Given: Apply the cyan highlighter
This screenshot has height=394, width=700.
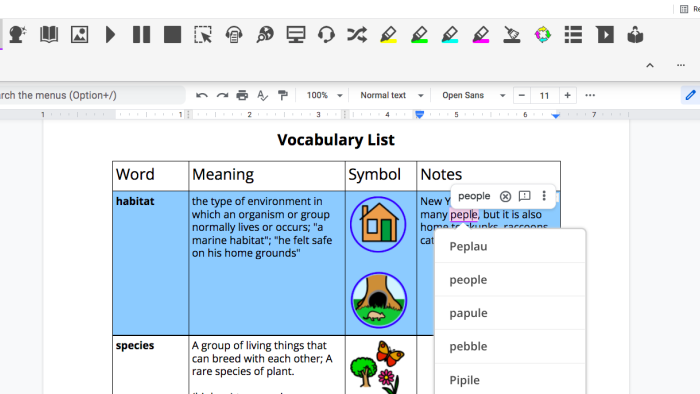Looking at the screenshot, I should click(x=450, y=34).
